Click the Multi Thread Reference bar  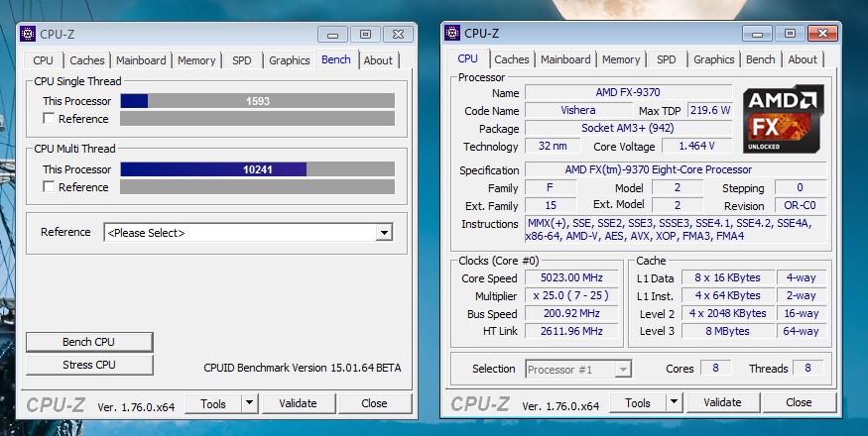pos(257,187)
